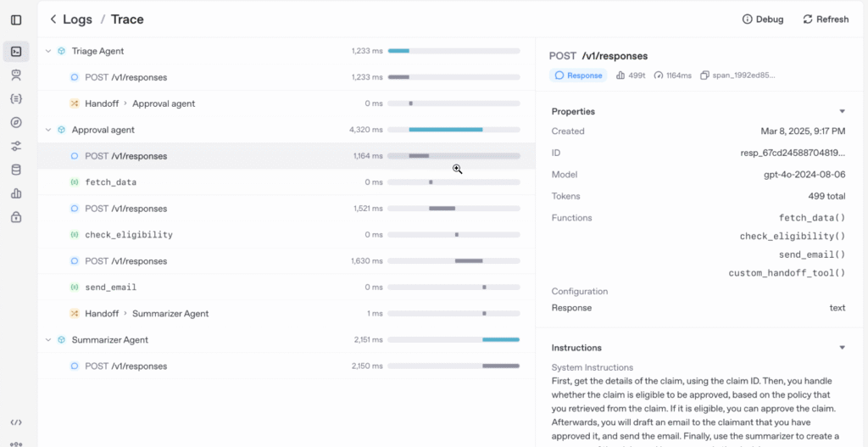Image resolution: width=868 pixels, height=447 pixels.
Task: Click the Debug button
Action: pos(762,20)
